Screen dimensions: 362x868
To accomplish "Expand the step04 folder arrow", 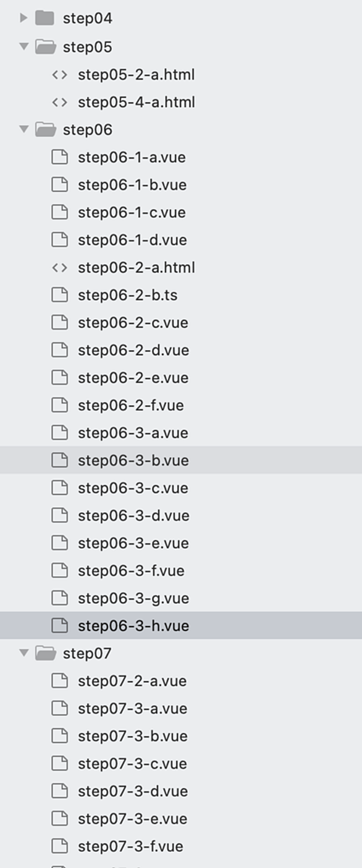I will [x=23, y=19].
